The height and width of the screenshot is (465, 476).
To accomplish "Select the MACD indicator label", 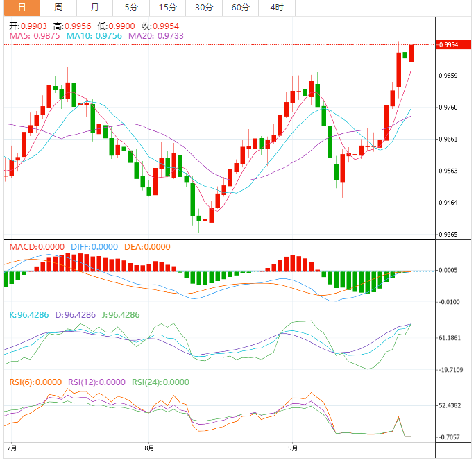I will [x=35, y=246].
